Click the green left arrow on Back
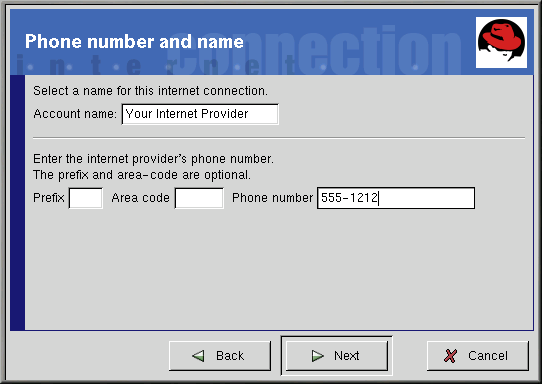The image size is (542, 384). coord(198,356)
